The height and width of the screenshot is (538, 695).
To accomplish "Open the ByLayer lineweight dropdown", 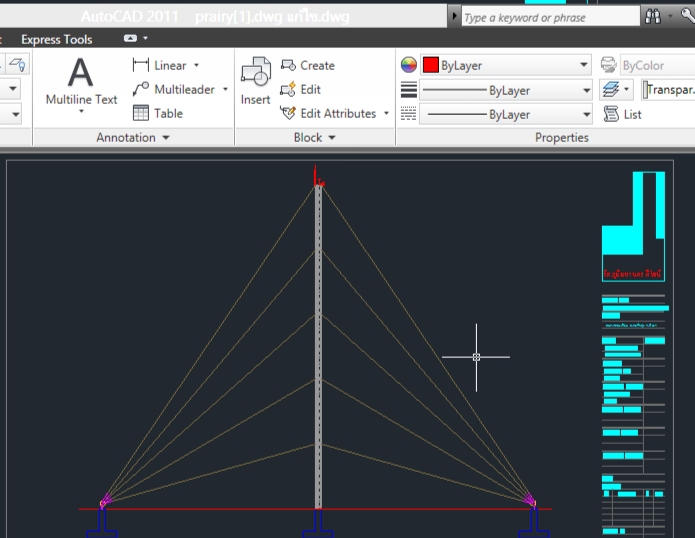I will tap(586, 90).
